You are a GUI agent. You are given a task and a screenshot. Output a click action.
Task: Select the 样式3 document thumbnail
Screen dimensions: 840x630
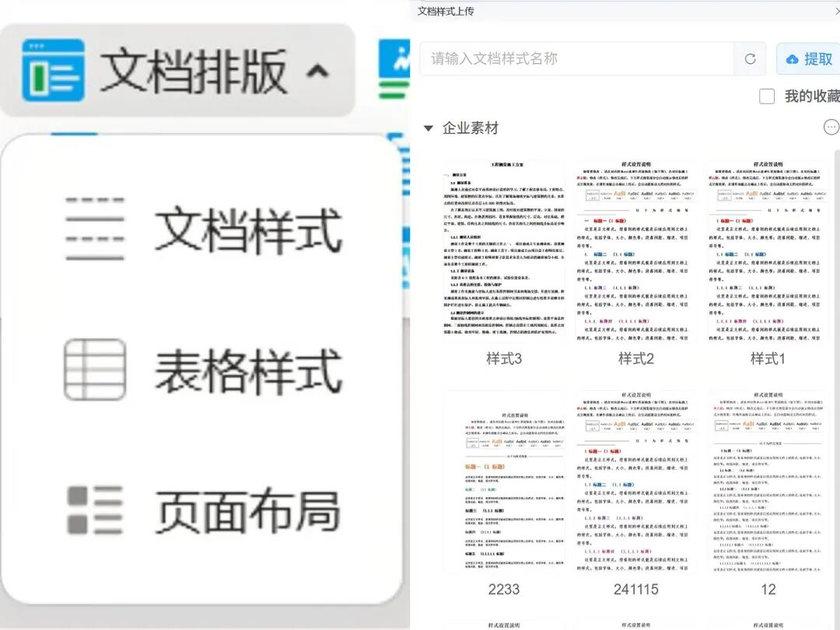click(503, 250)
